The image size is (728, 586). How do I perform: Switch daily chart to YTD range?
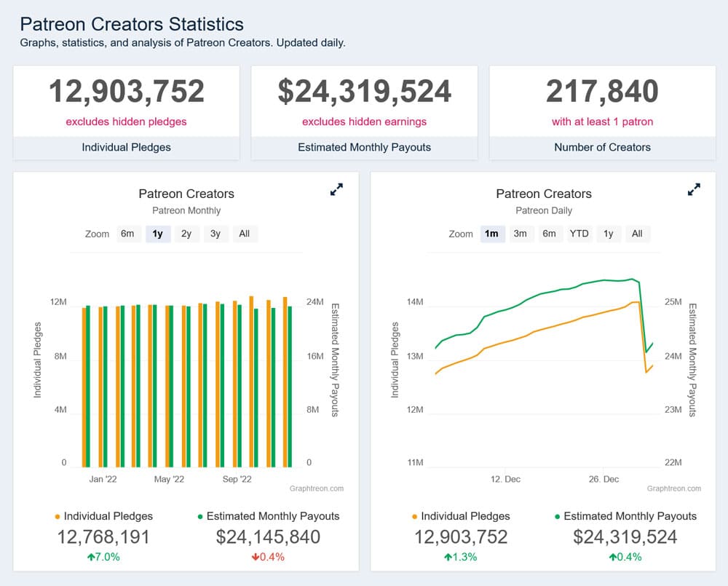pos(579,234)
